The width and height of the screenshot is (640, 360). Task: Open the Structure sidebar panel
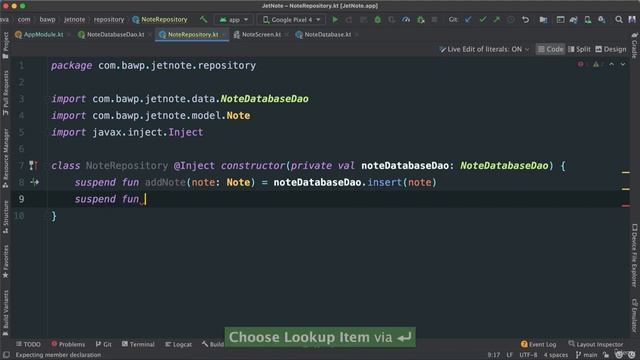(5, 217)
